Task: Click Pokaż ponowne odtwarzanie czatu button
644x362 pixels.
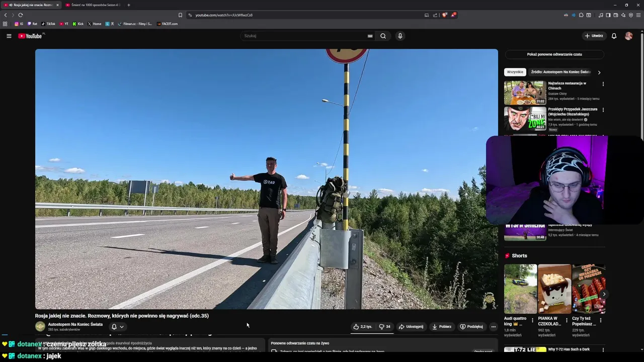Action: tap(554, 54)
